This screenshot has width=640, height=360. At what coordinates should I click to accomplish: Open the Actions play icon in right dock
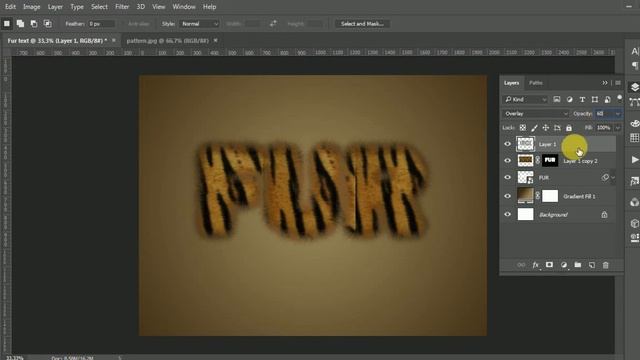(634, 160)
